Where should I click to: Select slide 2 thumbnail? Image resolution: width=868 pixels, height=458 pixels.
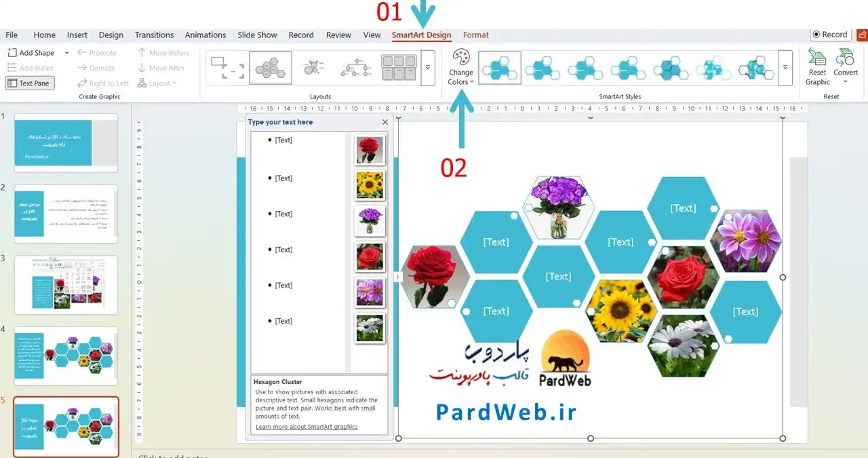click(66, 214)
